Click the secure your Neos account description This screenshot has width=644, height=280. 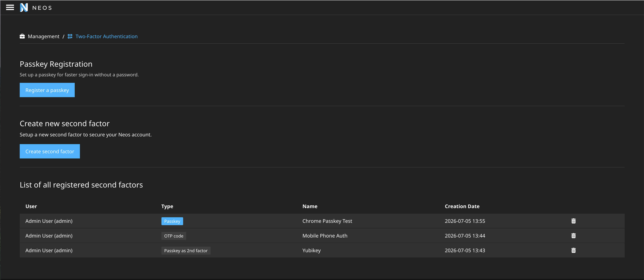pyautogui.click(x=85, y=135)
